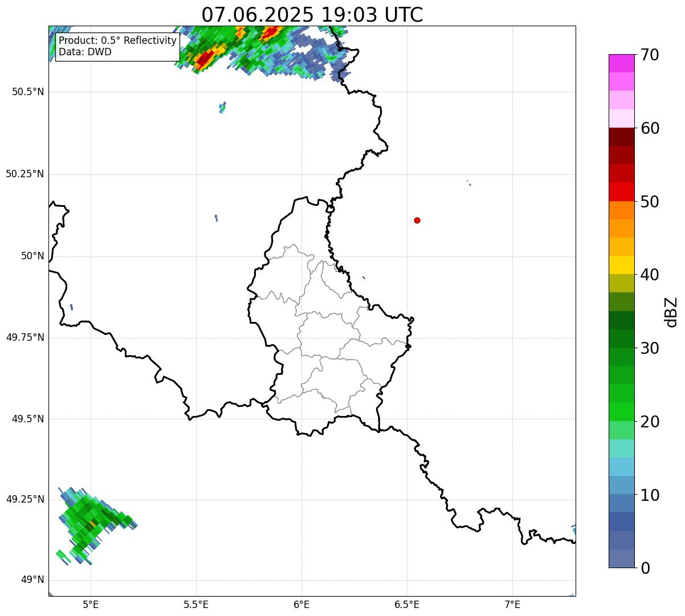Pick the dark maroon colorbar segment below 60
This screenshot has width=685, height=616.
point(622,137)
